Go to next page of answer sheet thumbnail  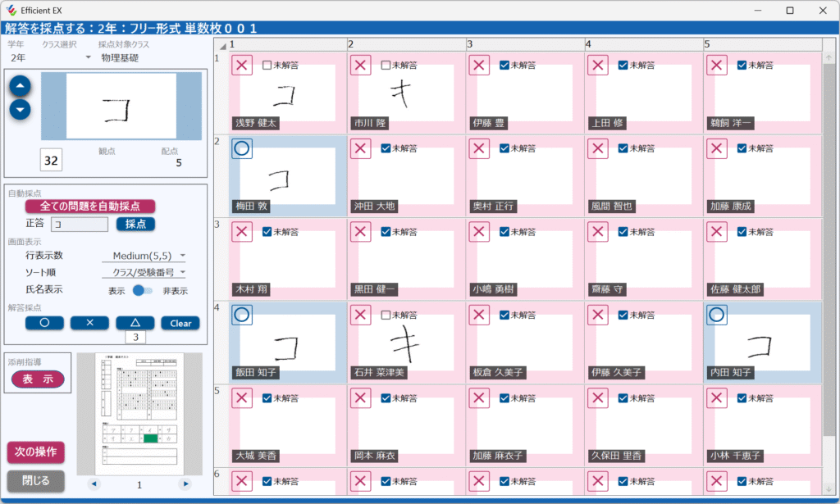click(185, 484)
